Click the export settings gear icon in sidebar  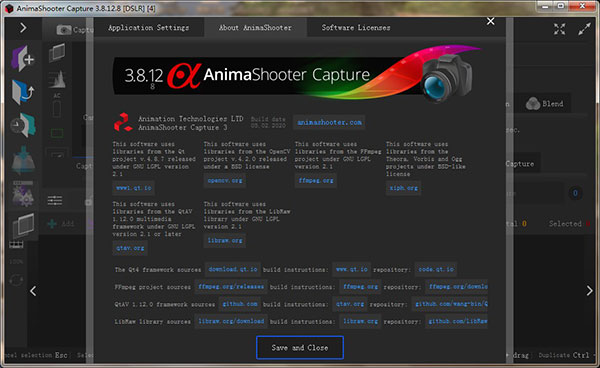pos(23,193)
